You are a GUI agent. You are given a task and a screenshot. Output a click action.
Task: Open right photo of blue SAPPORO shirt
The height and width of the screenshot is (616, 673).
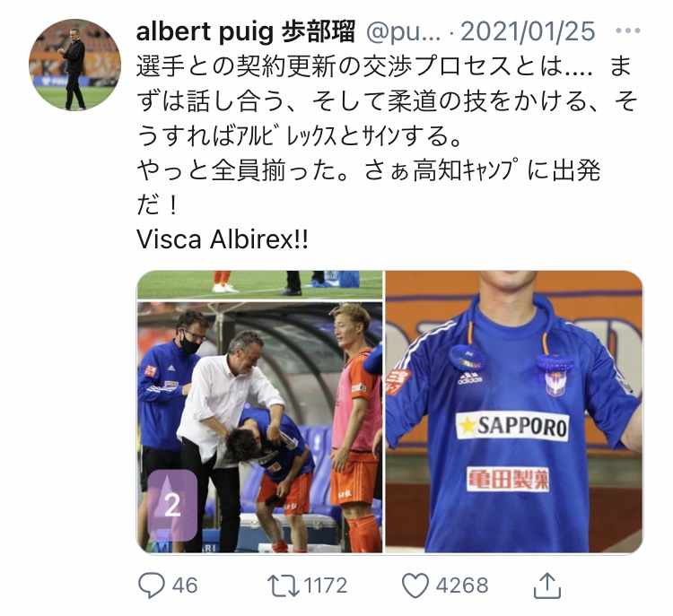514,412
